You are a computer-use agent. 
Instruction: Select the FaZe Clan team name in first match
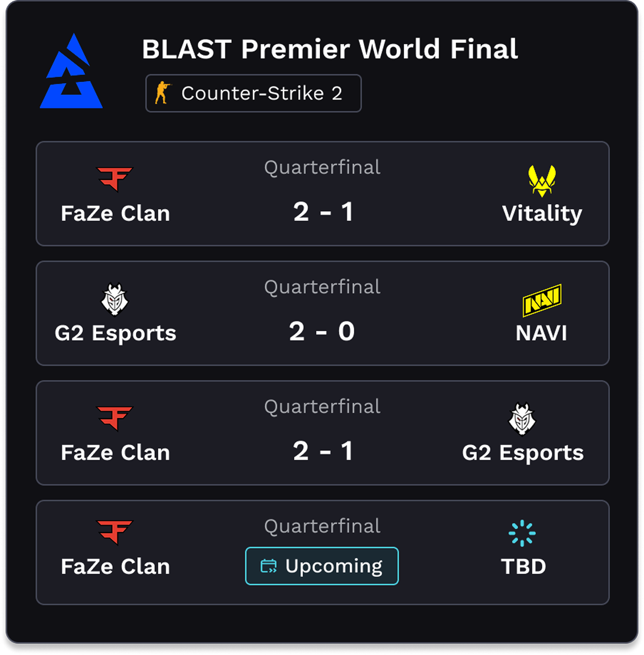pyautogui.click(x=115, y=213)
